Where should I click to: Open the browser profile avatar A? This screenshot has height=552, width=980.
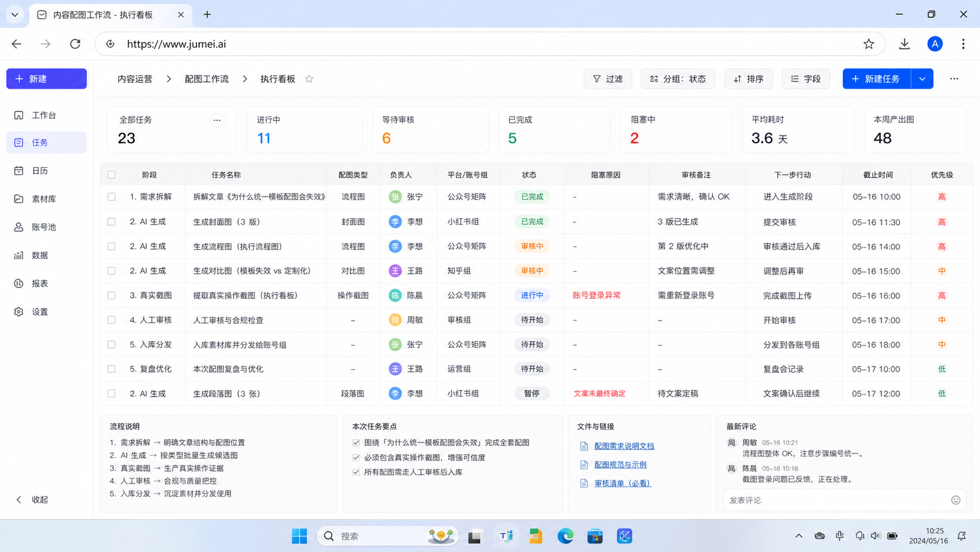point(935,44)
